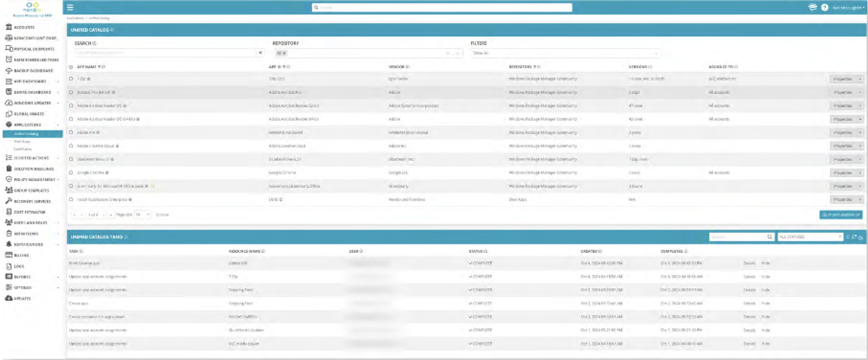Toggle the select-all checkbox in the App Name header
Screen dimensions: 868x360
[71, 67]
